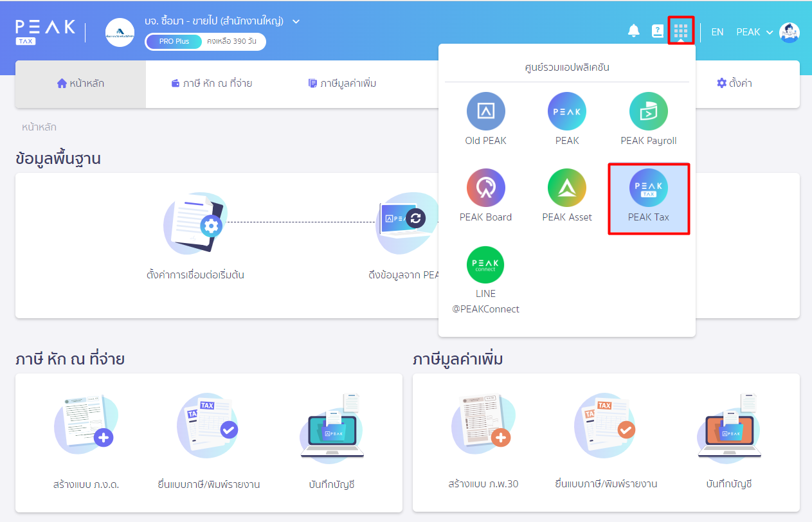The image size is (812, 522).
Task: Expand the company name dropdown
Action: [296, 21]
